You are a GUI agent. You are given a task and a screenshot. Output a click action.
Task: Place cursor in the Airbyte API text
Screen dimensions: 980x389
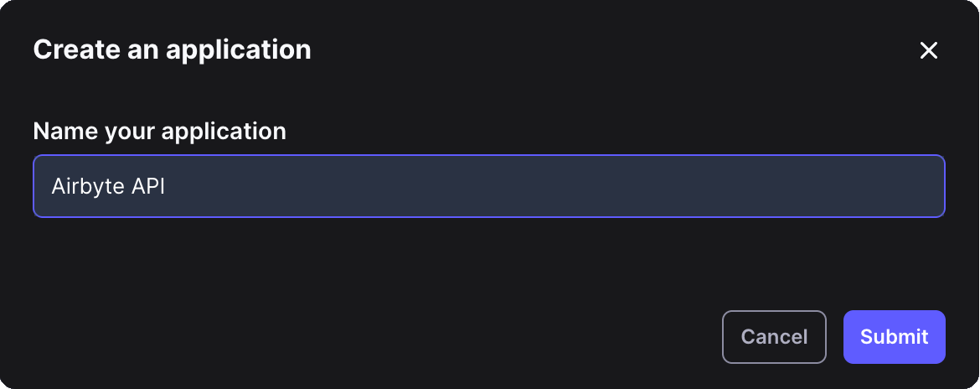(108, 186)
